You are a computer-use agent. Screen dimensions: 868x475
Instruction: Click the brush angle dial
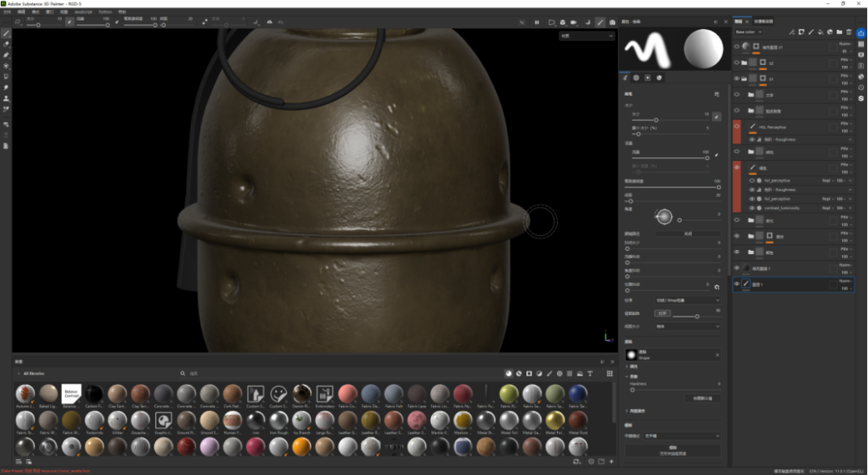[664, 216]
